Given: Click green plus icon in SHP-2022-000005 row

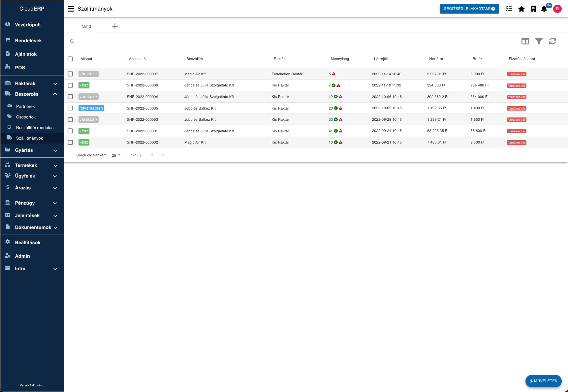Looking at the screenshot, I should coord(336,108).
